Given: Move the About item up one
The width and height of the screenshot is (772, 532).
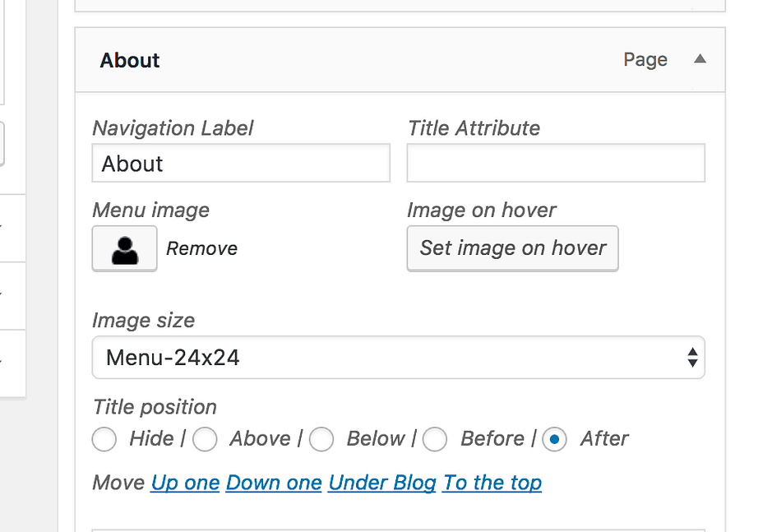Looking at the screenshot, I should click(x=185, y=483).
